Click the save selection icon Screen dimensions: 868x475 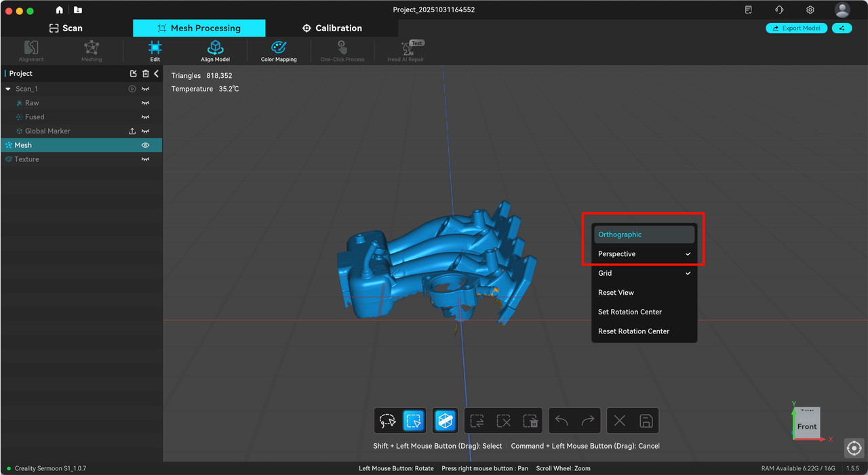(x=644, y=420)
